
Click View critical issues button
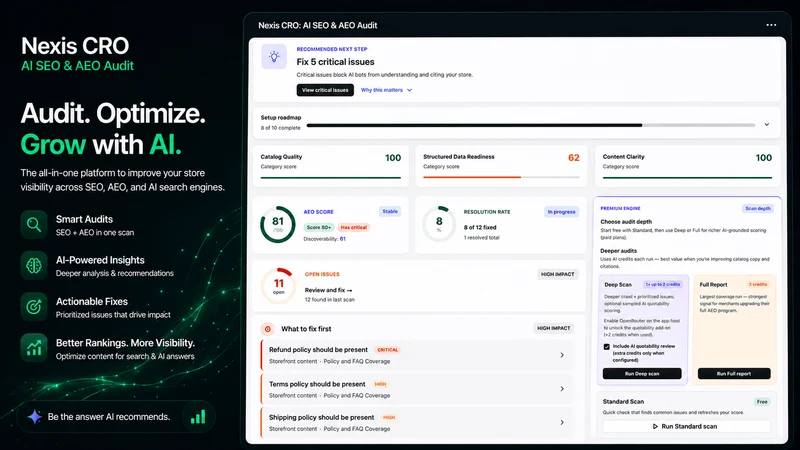[x=325, y=90]
